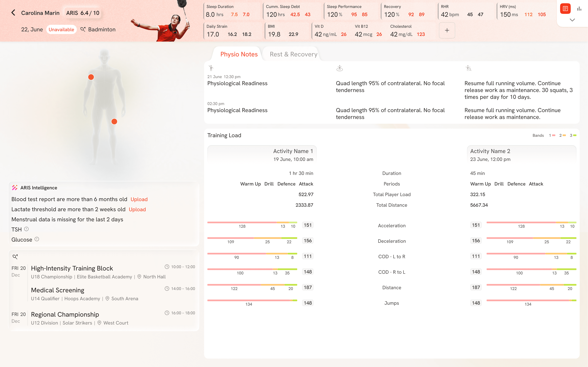
Task: Click the Unavailable status badge
Action: tap(61, 29)
